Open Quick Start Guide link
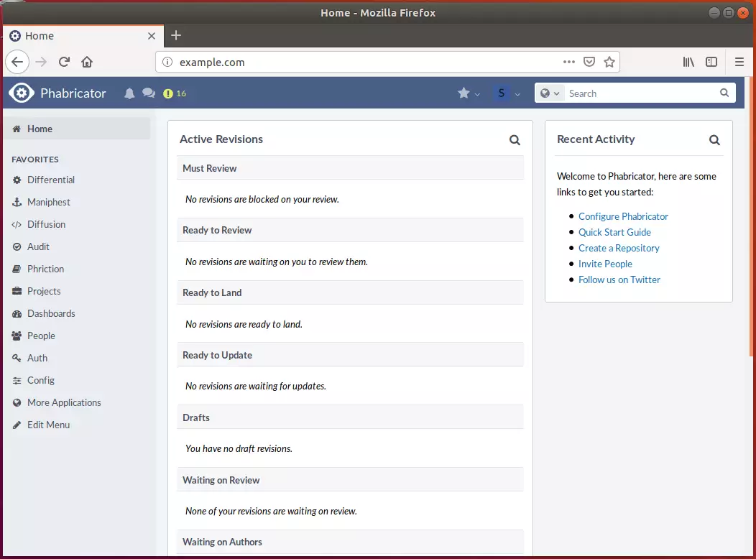Viewport: 756px width, 559px height. coord(614,232)
